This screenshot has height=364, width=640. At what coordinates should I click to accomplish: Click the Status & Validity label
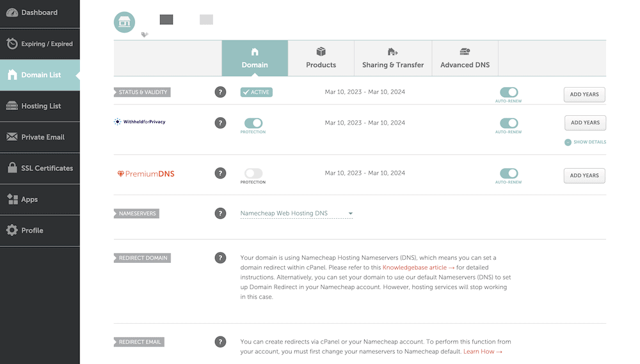[x=143, y=92]
